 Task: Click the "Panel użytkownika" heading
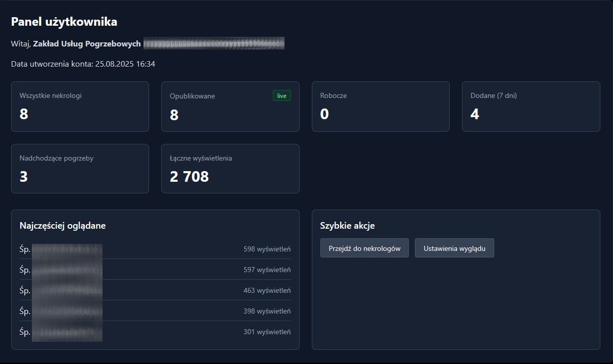[64, 22]
